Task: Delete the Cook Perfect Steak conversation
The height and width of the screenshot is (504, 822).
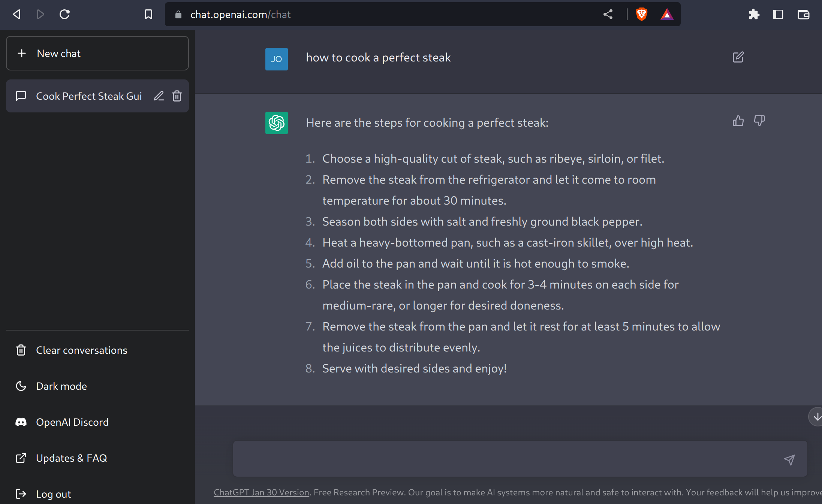Action: click(177, 96)
